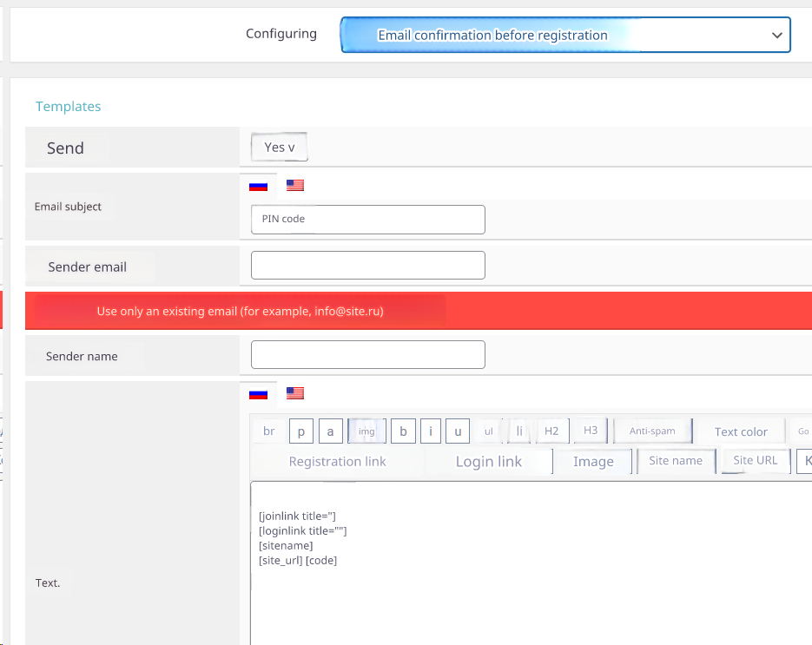Viewport: 812px width, 645px height.
Task: Insert anchor tag with a button
Action: tap(330, 431)
